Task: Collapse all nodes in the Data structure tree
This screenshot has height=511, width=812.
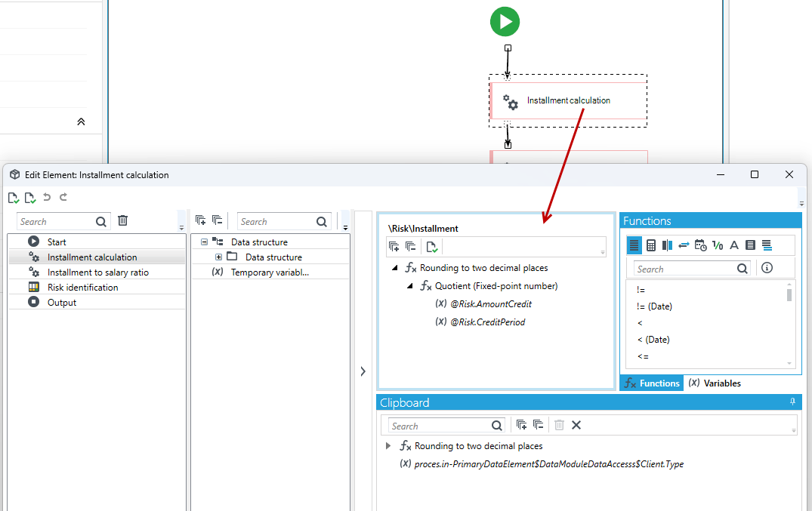Action: [x=217, y=220]
